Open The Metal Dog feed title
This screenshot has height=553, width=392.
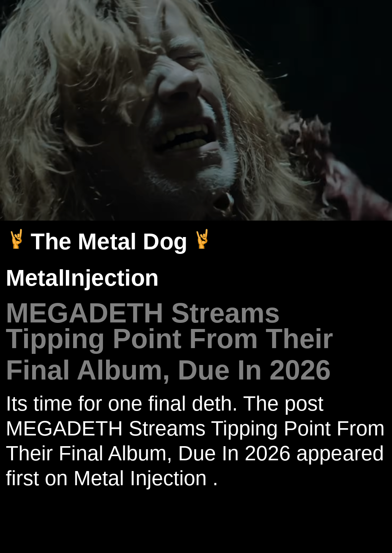tap(109, 241)
